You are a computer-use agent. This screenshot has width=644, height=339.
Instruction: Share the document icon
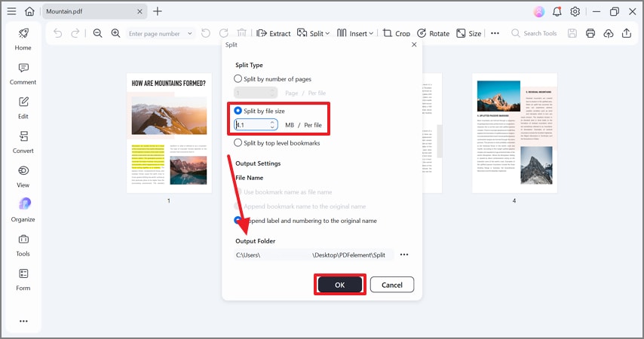pos(627,33)
